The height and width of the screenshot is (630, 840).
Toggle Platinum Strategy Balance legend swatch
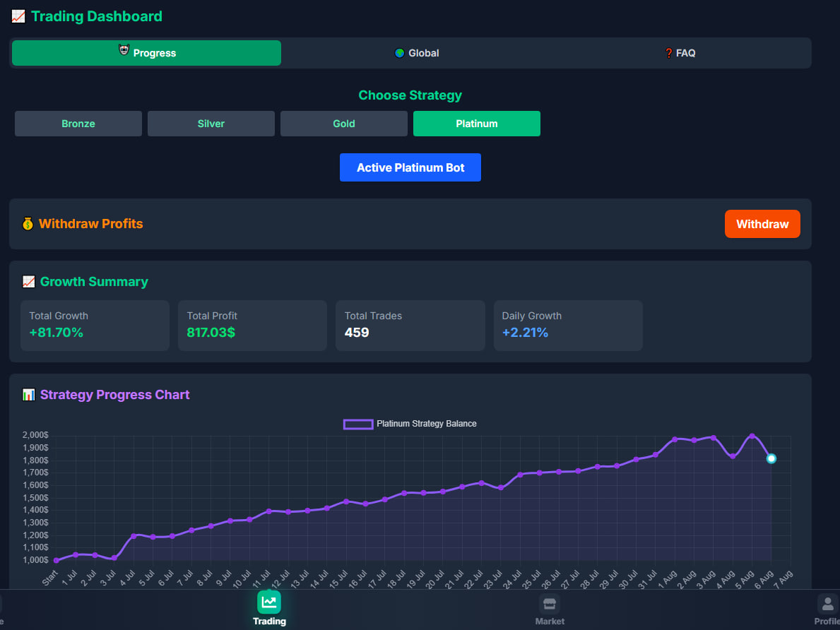pyautogui.click(x=358, y=424)
